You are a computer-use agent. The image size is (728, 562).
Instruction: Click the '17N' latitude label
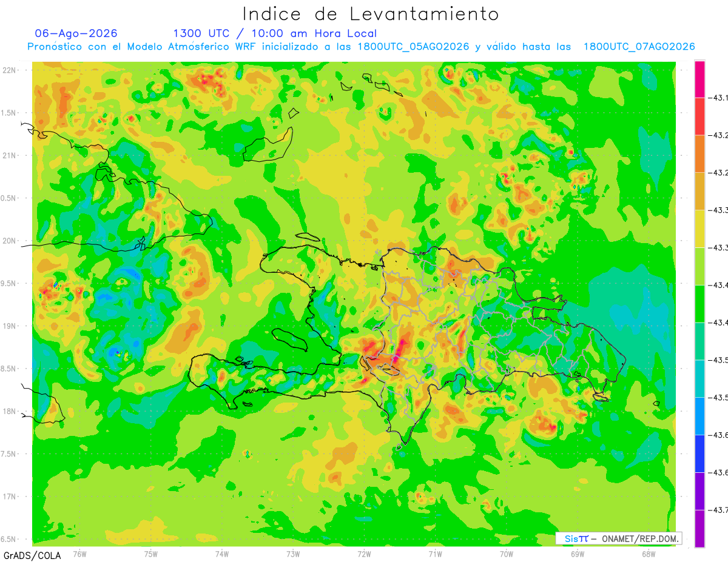10,497
